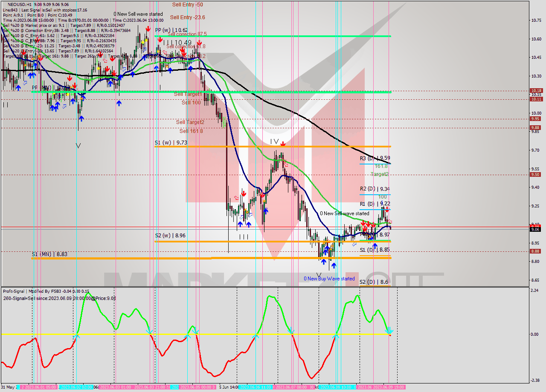
Task: Click the 10.18 price tag on the axis
Action: point(536,91)
